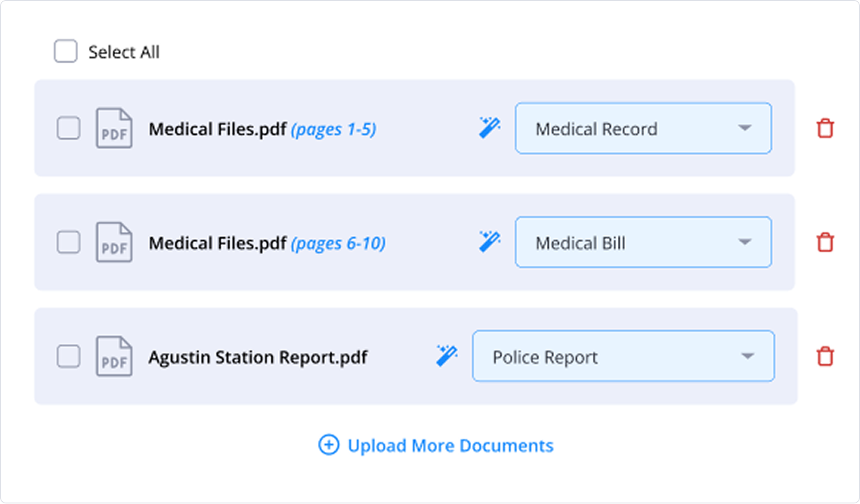
Task: Click PDF icon of Medical Files pages 1-5
Action: (x=113, y=128)
